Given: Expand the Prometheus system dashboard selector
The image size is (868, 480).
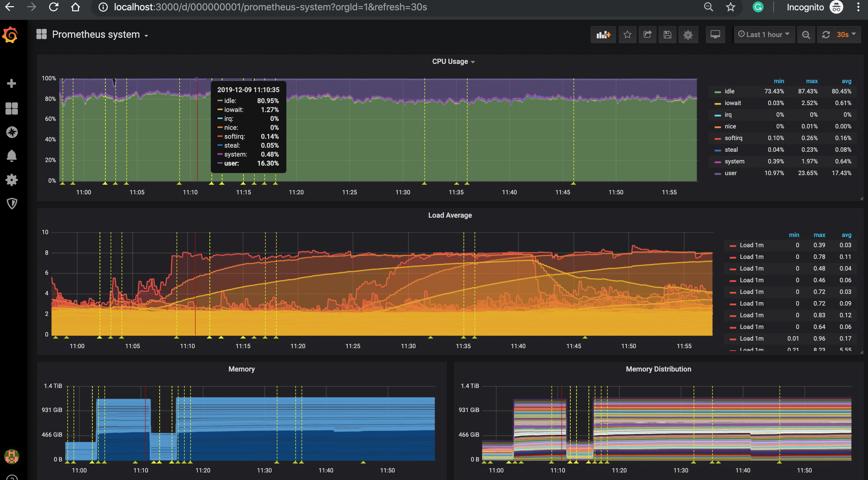Looking at the screenshot, I should (x=100, y=34).
